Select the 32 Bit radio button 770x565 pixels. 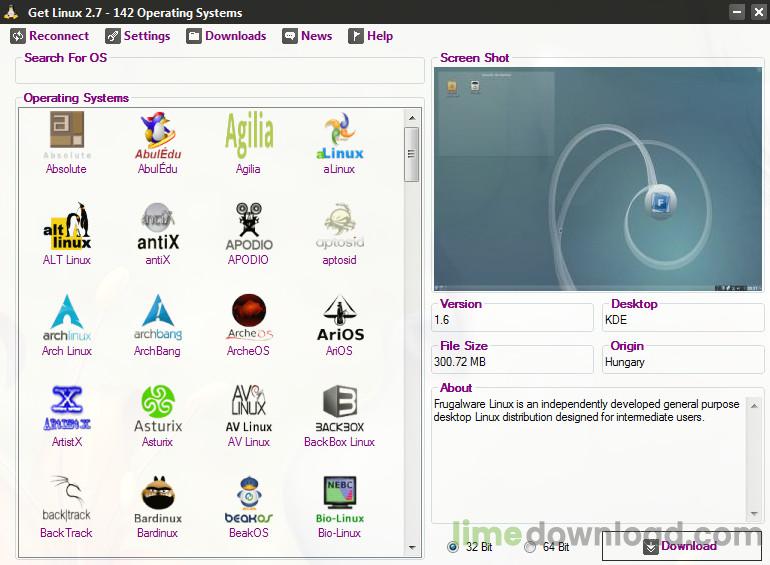click(453, 547)
